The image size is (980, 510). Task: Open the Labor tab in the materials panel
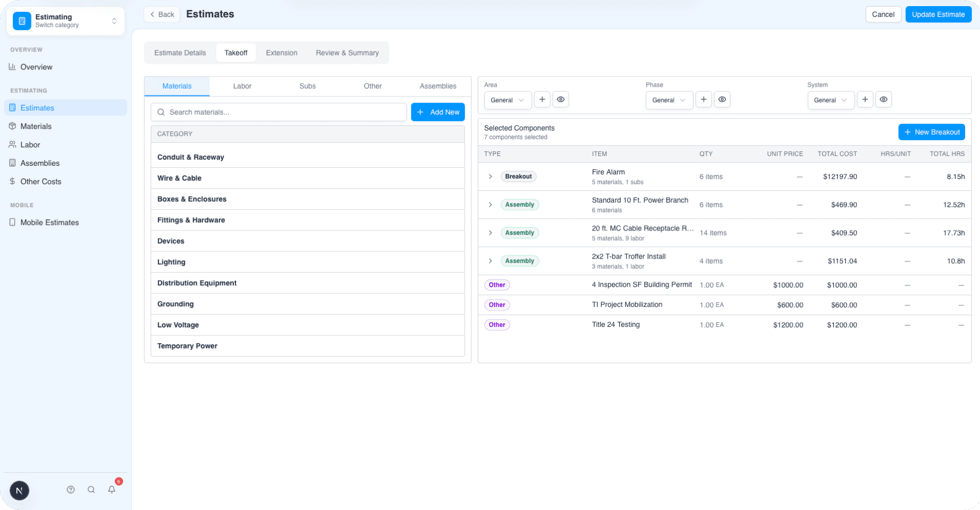[242, 86]
